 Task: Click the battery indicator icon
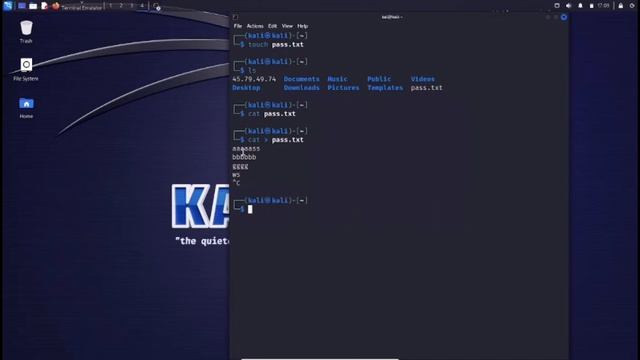(x=591, y=6)
